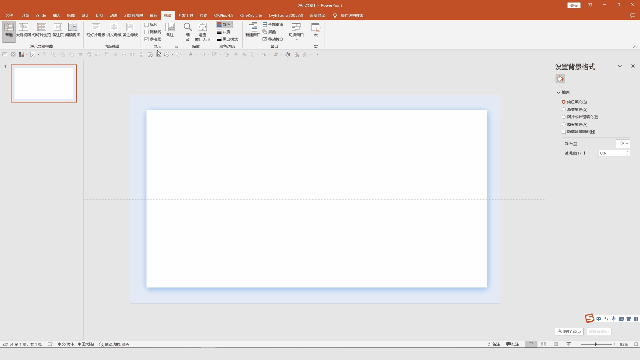This screenshot has height=360, width=640.
Task: Select the Fill paint-bucket icon in the Format Background pane
Action: (x=560, y=79)
